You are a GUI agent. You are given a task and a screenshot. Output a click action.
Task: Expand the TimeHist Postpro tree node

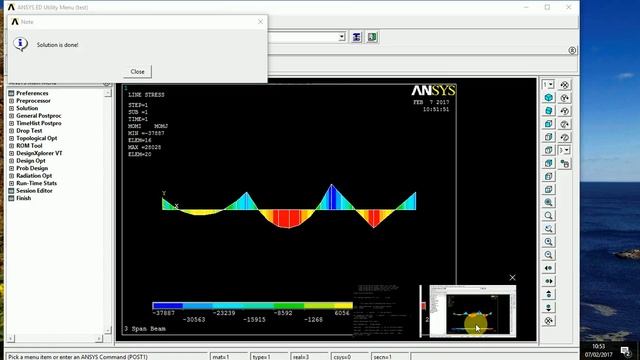[11, 123]
